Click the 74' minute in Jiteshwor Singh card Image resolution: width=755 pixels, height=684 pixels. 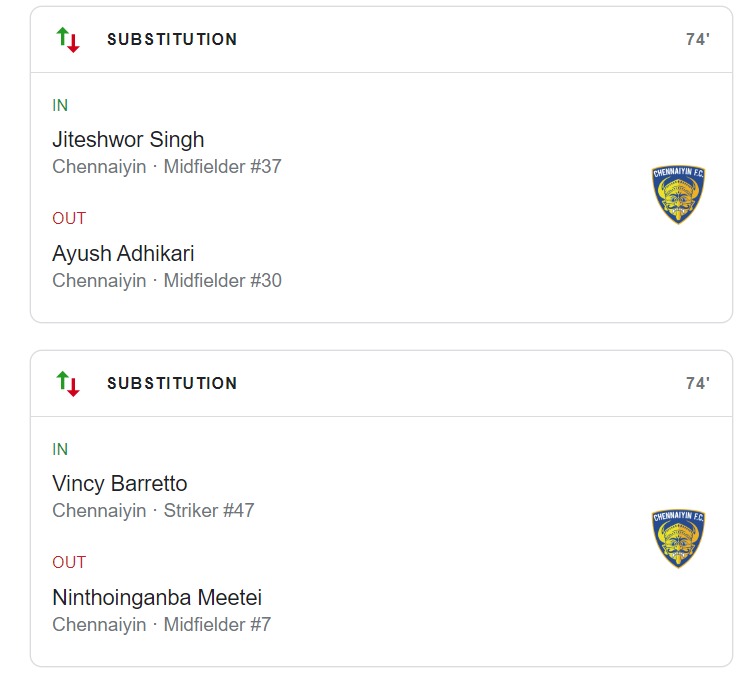(x=697, y=40)
